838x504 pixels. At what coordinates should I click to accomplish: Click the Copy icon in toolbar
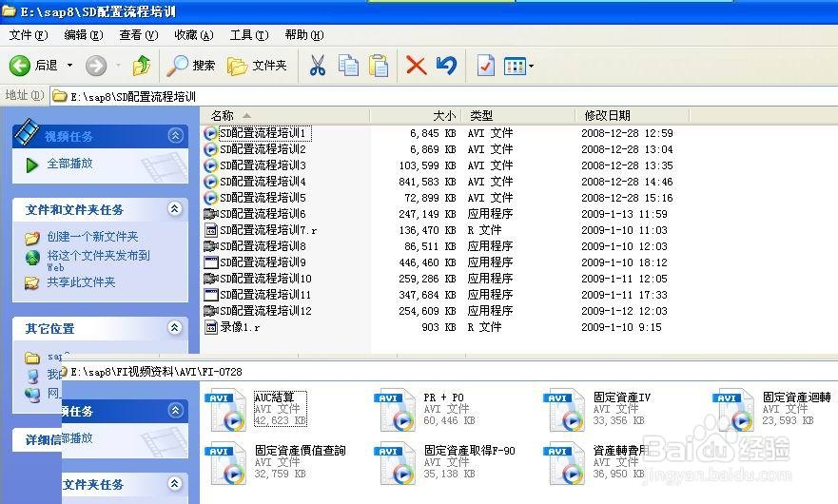[x=348, y=66]
